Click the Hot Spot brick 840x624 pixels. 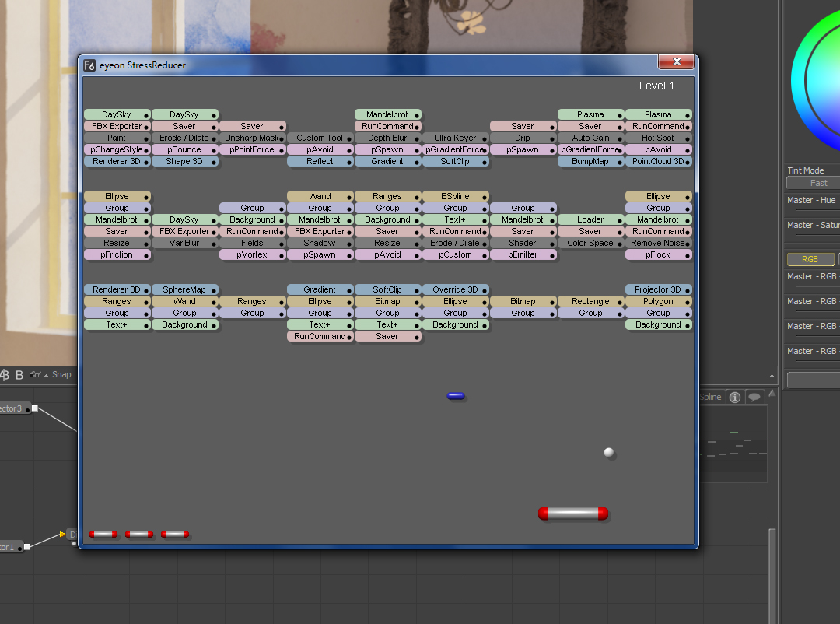[x=659, y=138]
